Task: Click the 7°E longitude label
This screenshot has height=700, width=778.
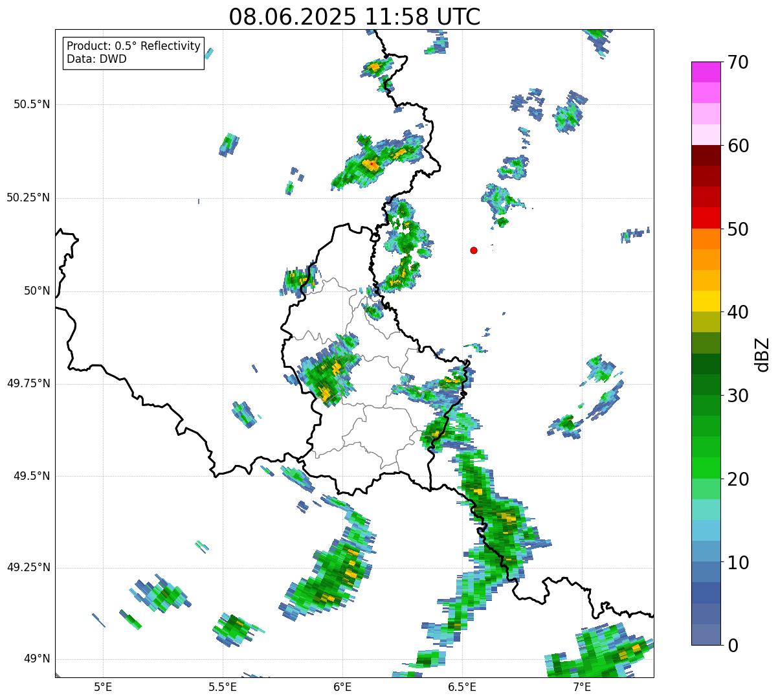Action: (582, 686)
